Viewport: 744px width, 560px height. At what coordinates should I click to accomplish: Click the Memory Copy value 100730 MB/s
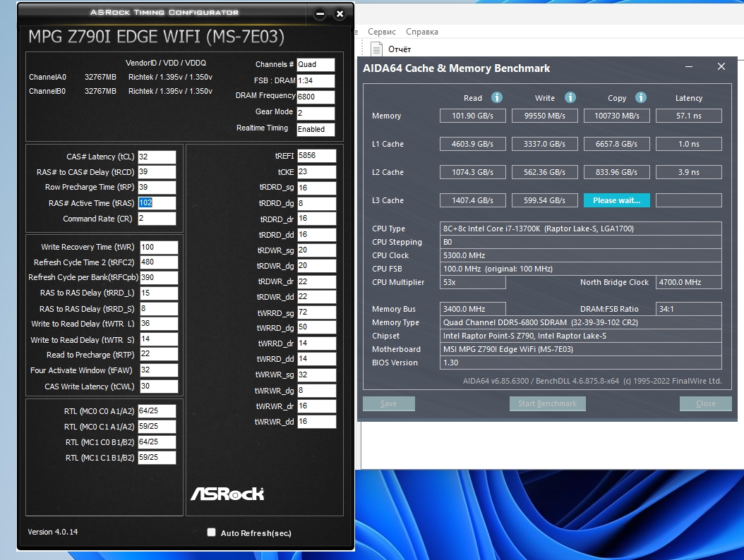coord(616,116)
